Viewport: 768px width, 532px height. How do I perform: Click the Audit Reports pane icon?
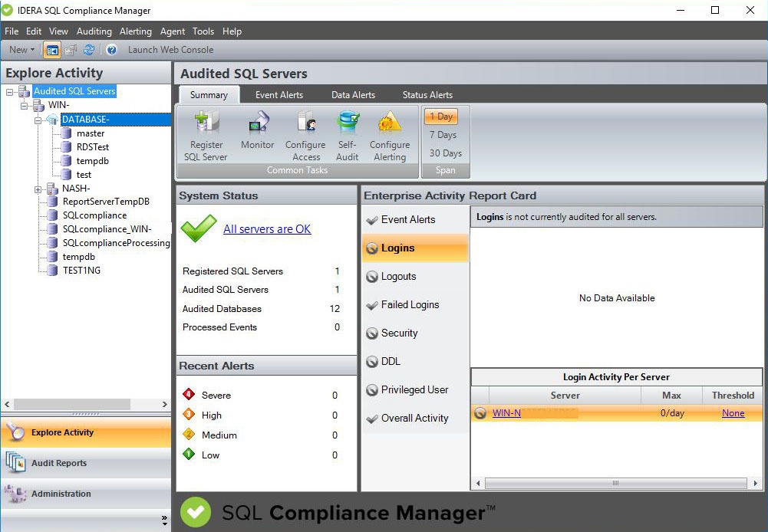pyautogui.click(x=15, y=462)
